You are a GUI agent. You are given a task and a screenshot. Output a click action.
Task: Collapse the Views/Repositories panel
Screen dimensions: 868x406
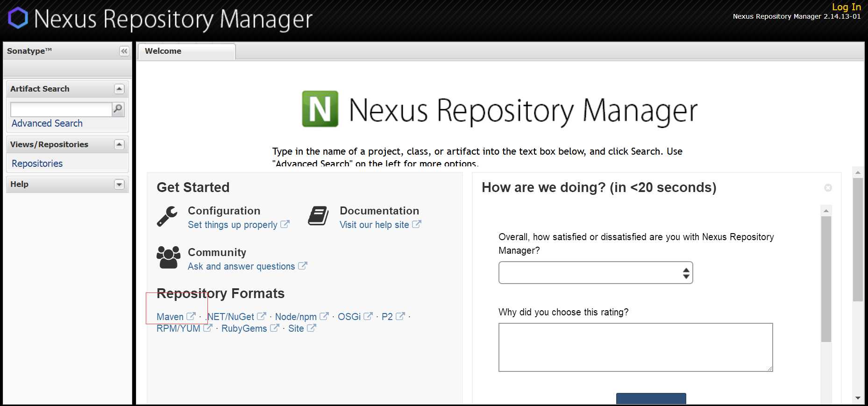[x=119, y=144]
